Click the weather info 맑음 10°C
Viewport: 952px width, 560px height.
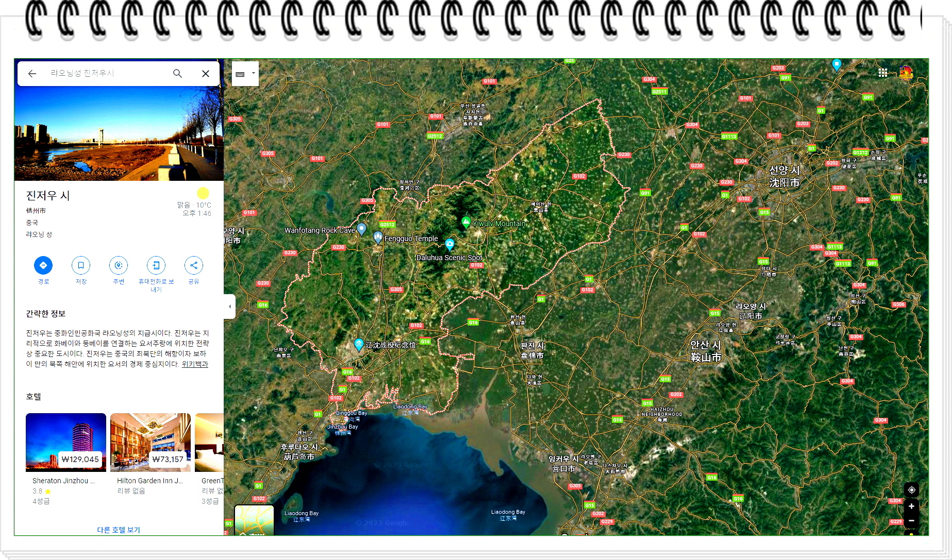194,205
